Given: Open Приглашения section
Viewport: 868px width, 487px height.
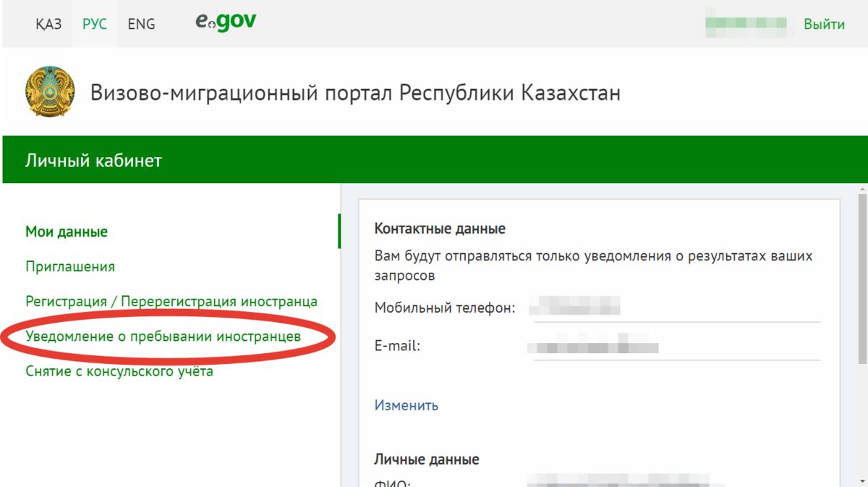Looking at the screenshot, I should 70,266.
